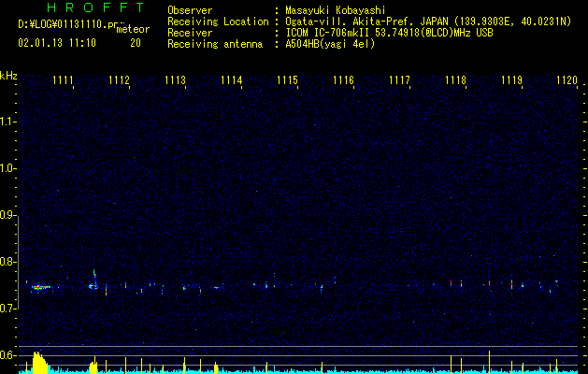Click the 1120 time marker
Viewport: 588px width, 374px height.
coord(567,80)
